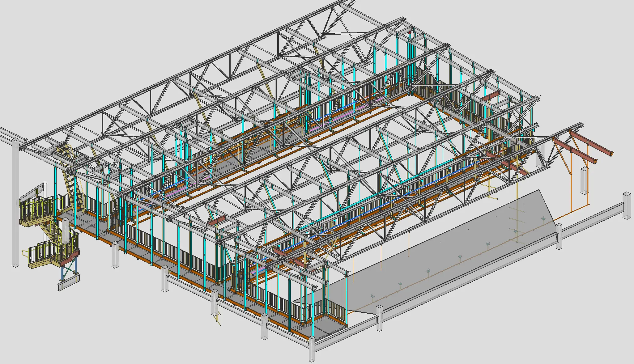Click the railing cage at front walkway end

click(335, 309)
